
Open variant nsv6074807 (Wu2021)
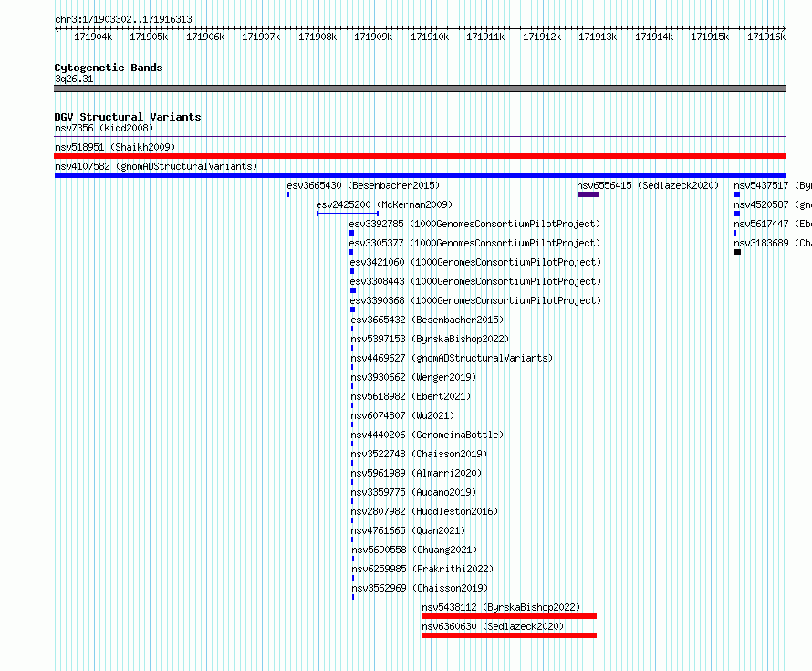(x=402, y=415)
